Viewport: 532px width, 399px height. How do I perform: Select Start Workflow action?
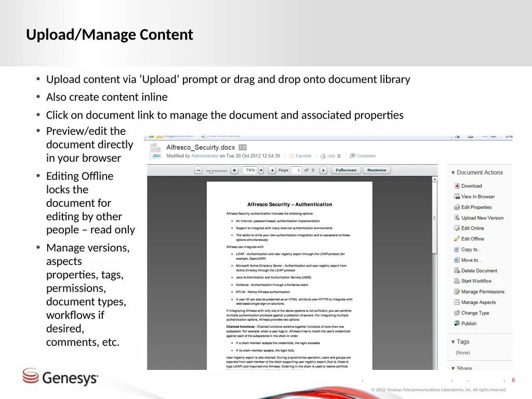pyautogui.click(x=476, y=281)
